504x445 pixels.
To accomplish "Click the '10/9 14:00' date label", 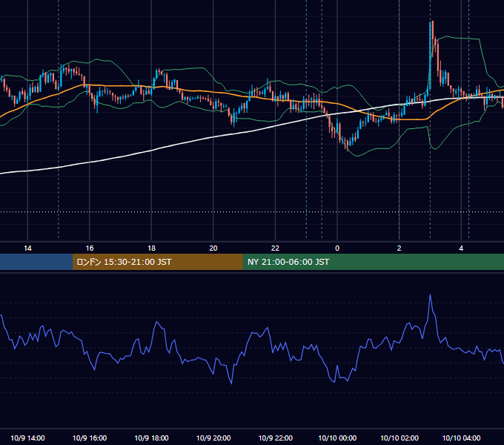I will click(x=27, y=438).
